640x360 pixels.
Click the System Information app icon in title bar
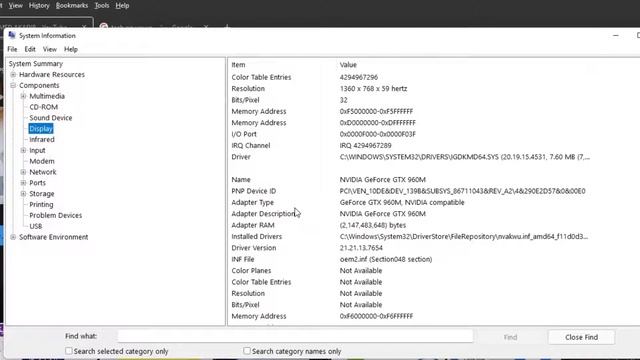[x=11, y=36]
